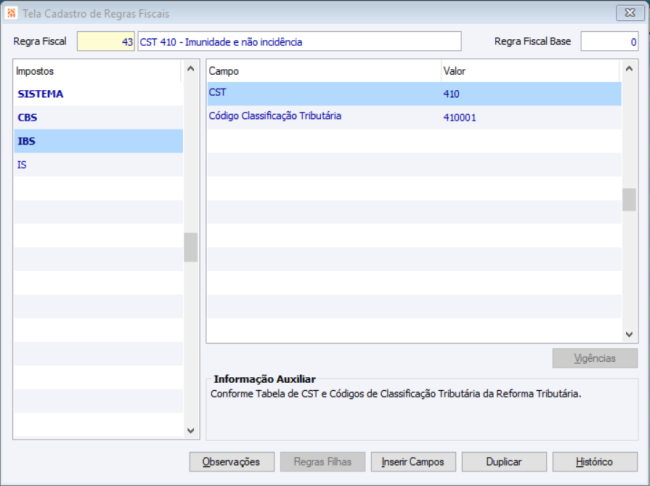The width and height of the screenshot is (650, 486).
Task: Click the 410 value cell
Action: point(531,94)
